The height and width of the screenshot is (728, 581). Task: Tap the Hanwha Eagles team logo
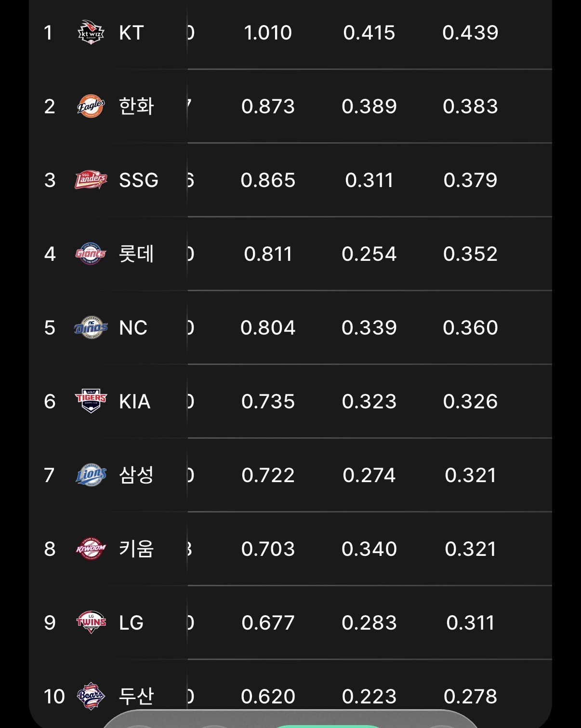(91, 106)
